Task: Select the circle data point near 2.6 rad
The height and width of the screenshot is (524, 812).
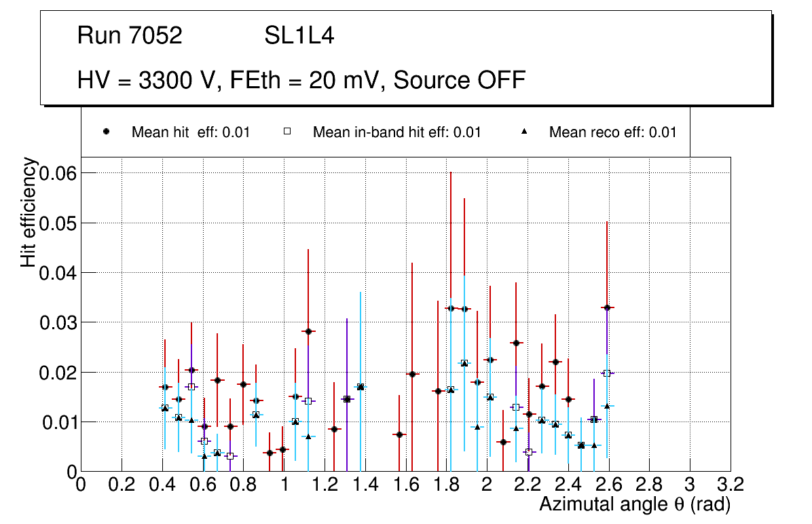Action: (607, 307)
